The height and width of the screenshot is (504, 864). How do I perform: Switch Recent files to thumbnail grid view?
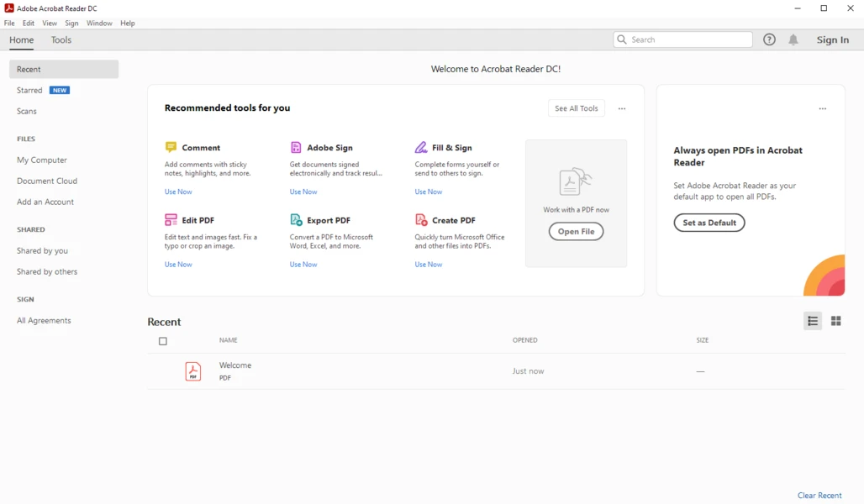tap(836, 321)
